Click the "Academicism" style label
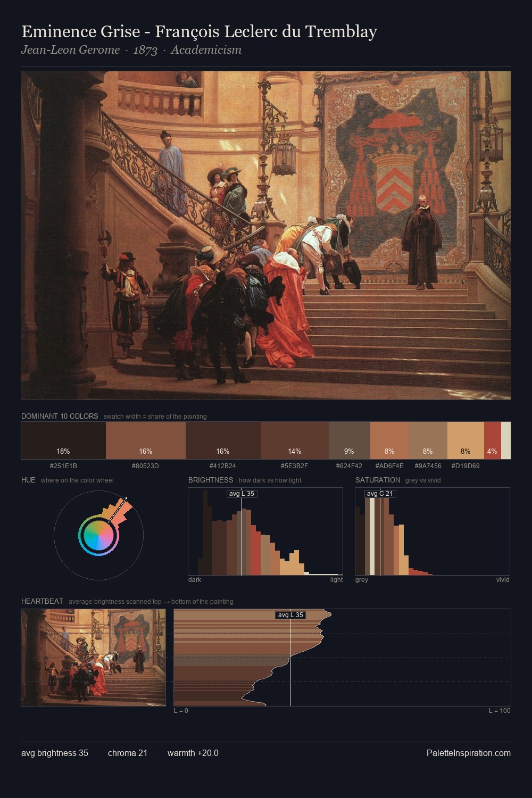 pyautogui.click(x=206, y=50)
